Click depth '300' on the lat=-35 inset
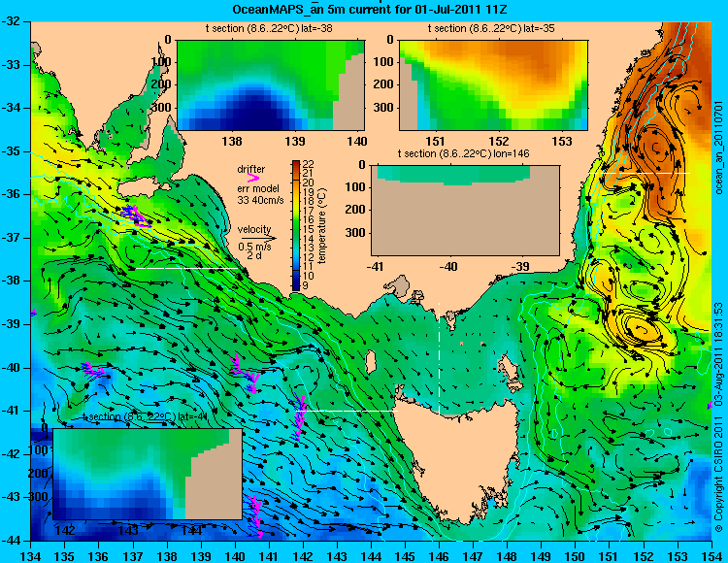The image size is (728, 563). pyautogui.click(x=385, y=108)
